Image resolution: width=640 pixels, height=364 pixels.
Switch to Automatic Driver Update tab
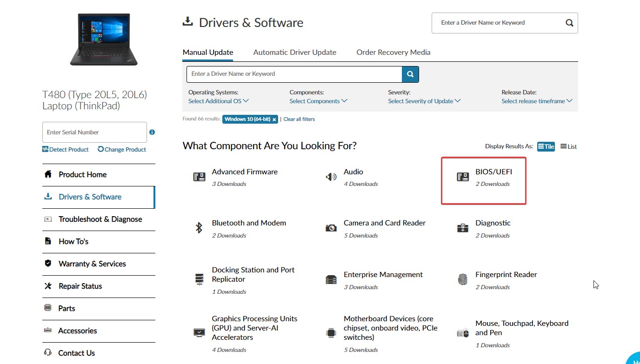click(294, 53)
